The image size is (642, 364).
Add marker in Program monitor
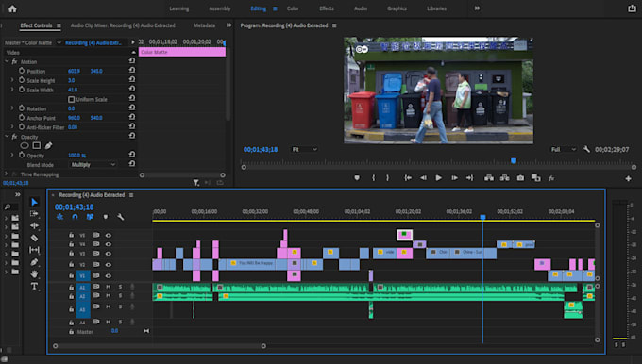[357, 178]
